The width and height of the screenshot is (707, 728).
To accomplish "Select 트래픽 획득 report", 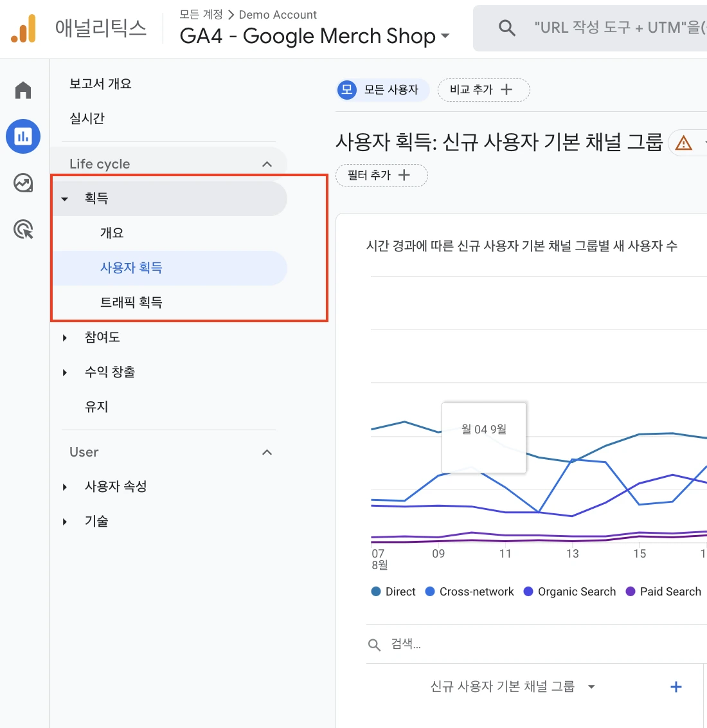I will [x=131, y=303].
